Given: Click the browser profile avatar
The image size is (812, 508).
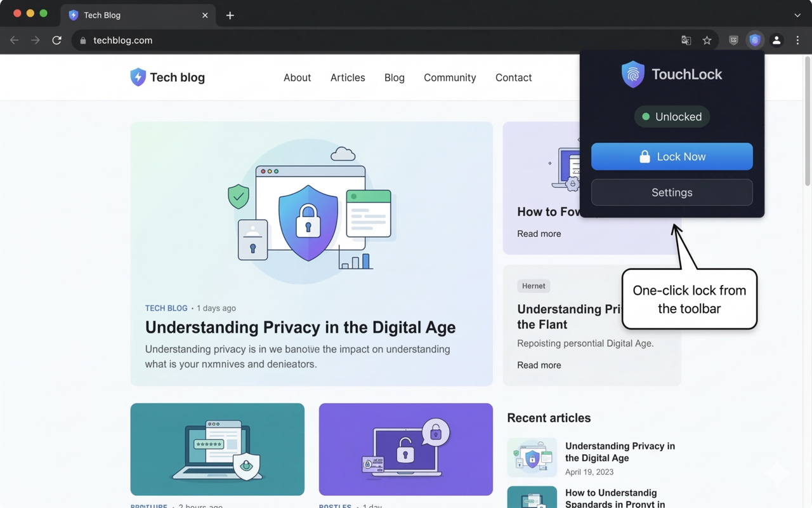Looking at the screenshot, I should point(776,40).
